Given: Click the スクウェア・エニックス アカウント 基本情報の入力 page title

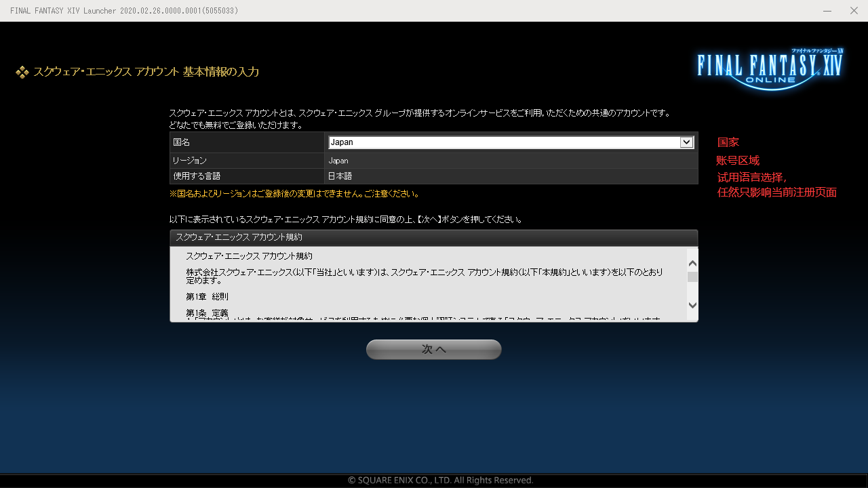Looking at the screenshot, I should [x=146, y=72].
